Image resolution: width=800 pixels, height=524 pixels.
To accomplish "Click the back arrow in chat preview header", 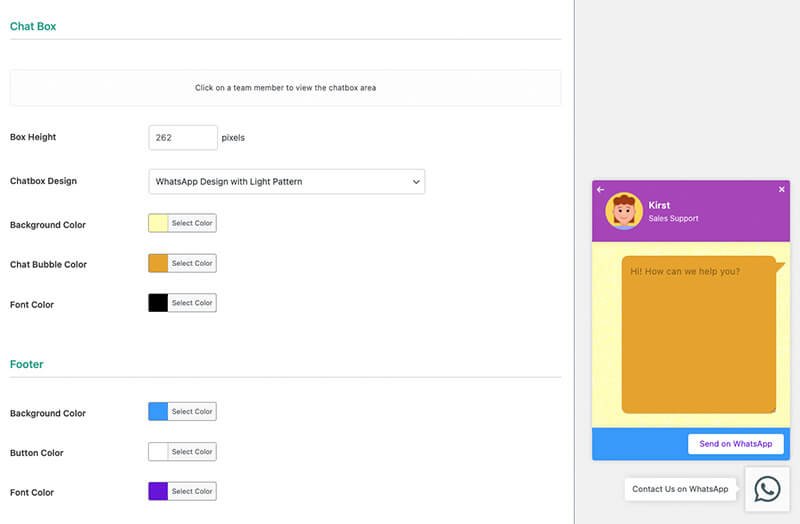I will point(601,189).
